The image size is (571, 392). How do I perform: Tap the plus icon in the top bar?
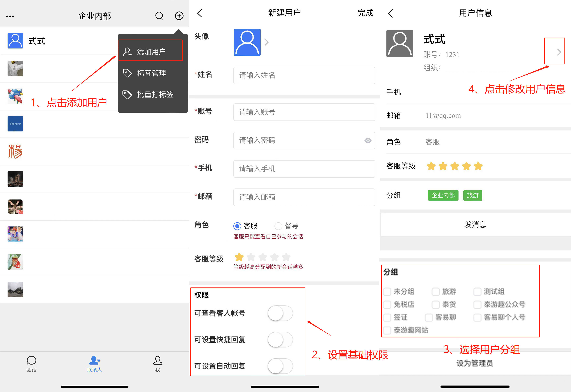coord(179,16)
